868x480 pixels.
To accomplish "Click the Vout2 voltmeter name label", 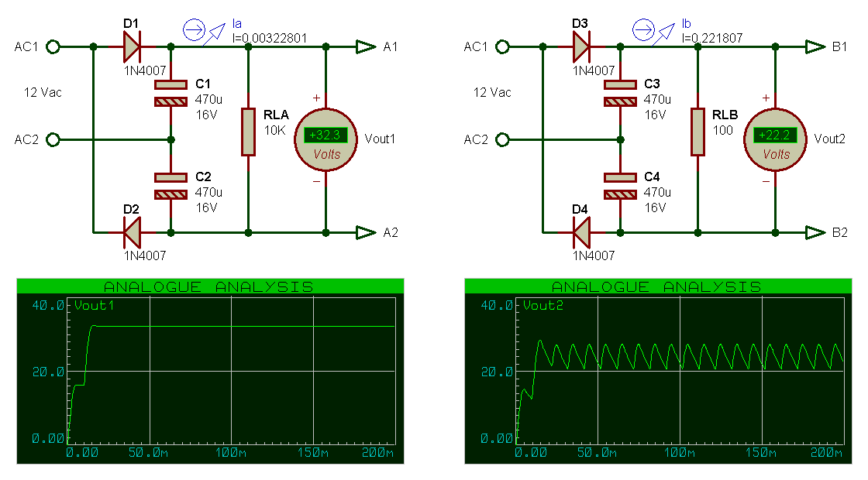I will click(829, 139).
